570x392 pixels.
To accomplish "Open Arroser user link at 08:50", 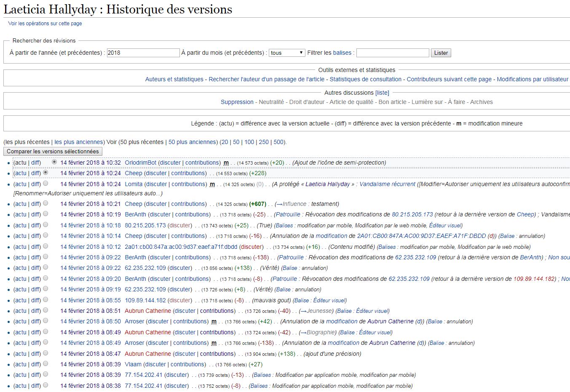I will [x=134, y=321].
